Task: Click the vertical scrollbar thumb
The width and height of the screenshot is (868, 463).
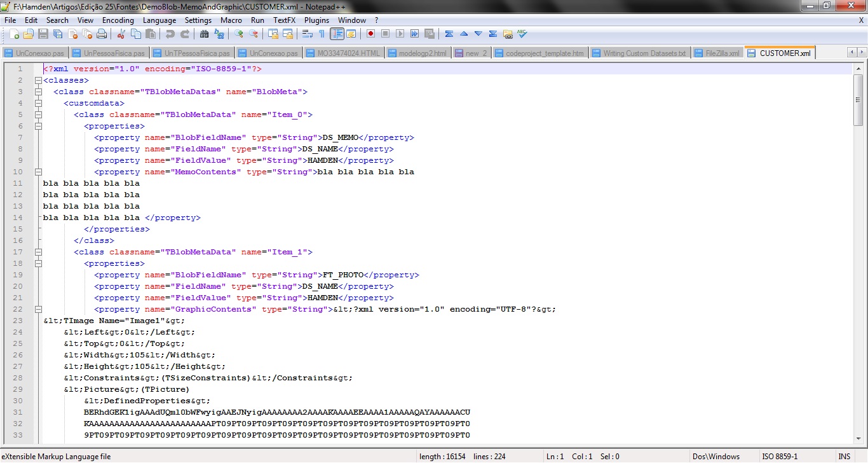Action: click(858, 100)
